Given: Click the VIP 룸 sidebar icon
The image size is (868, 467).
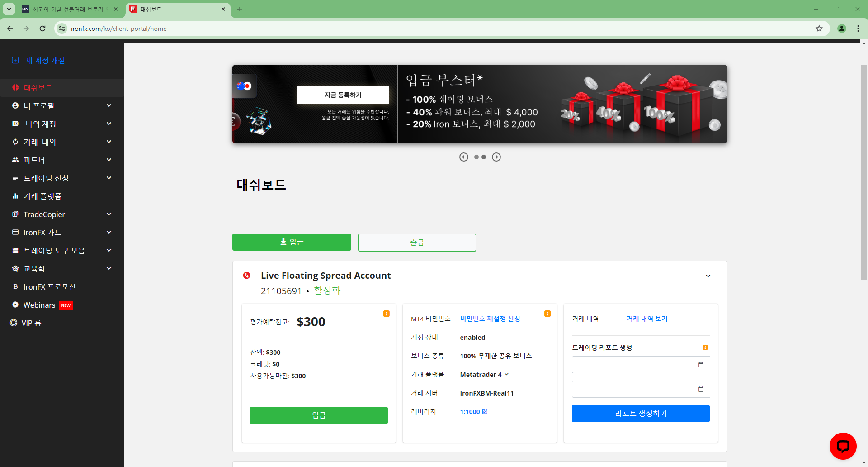Looking at the screenshot, I should 13,323.
